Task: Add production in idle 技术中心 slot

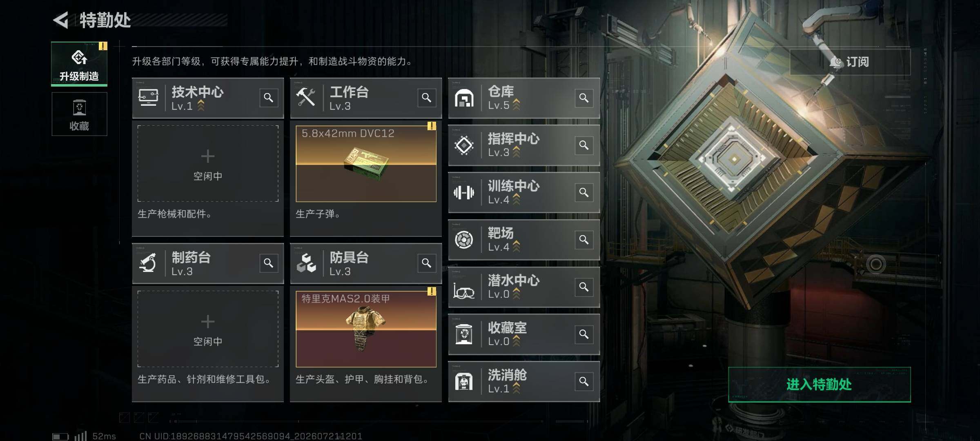Action: 208,163
